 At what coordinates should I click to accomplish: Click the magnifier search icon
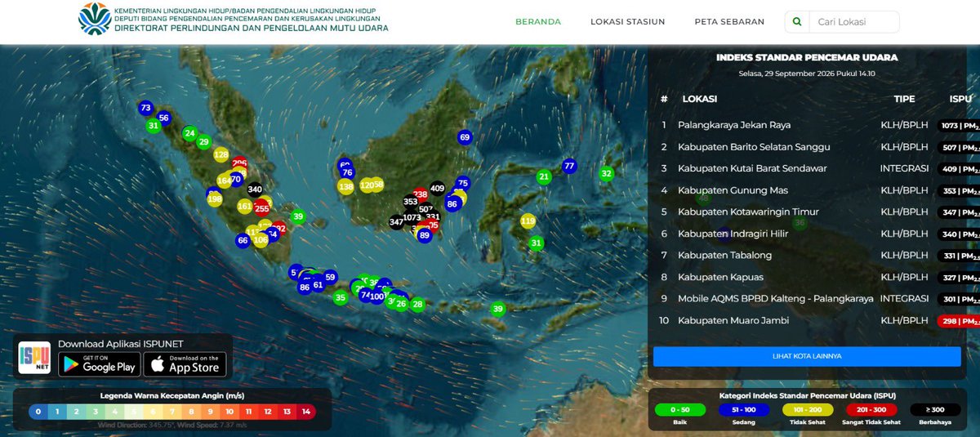pos(797,22)
